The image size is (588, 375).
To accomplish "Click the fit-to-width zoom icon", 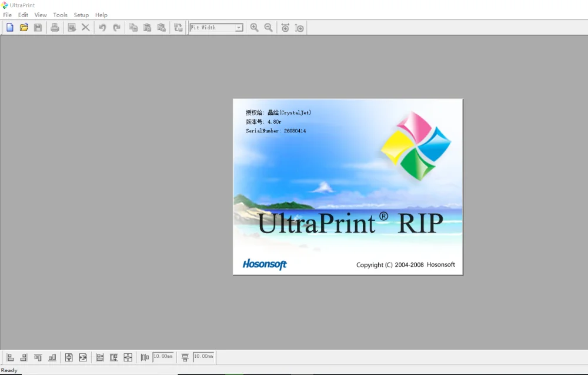I will 285,28.
